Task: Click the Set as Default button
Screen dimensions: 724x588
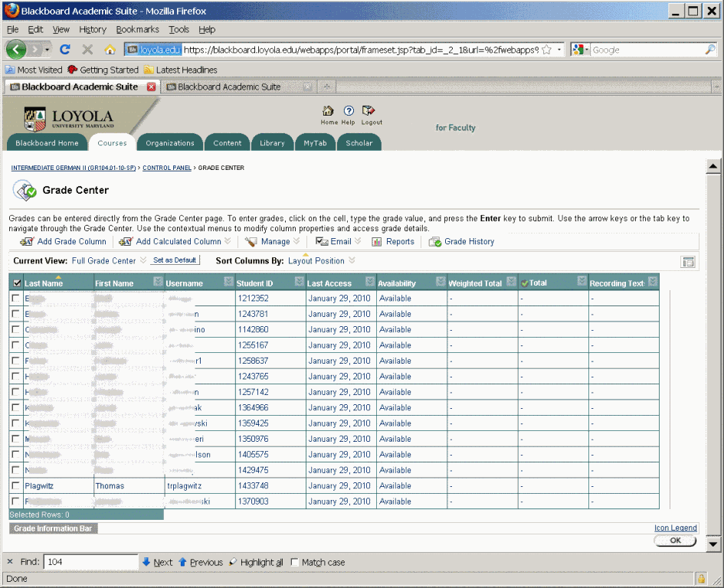Action: (x=174, y=260)
